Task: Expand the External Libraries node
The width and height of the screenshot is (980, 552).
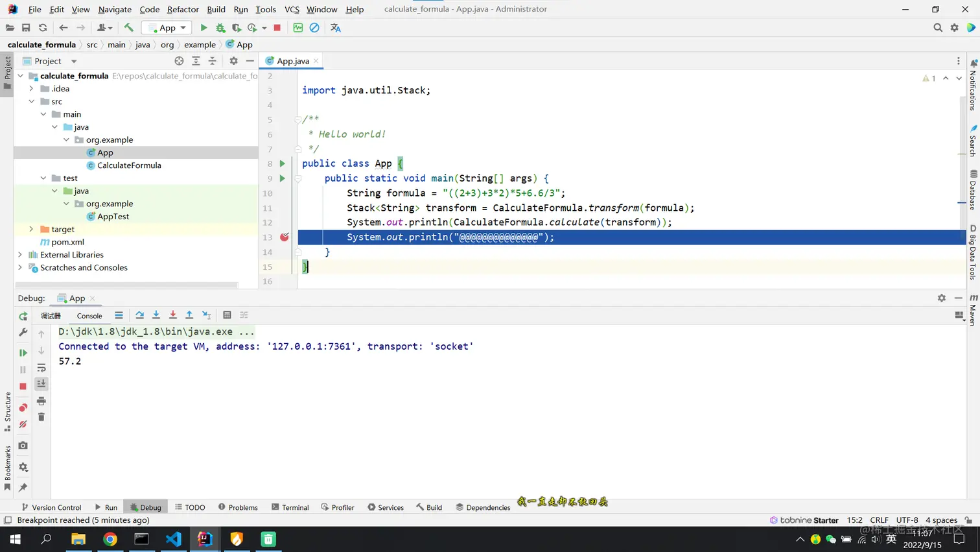Action: (20, 255)
